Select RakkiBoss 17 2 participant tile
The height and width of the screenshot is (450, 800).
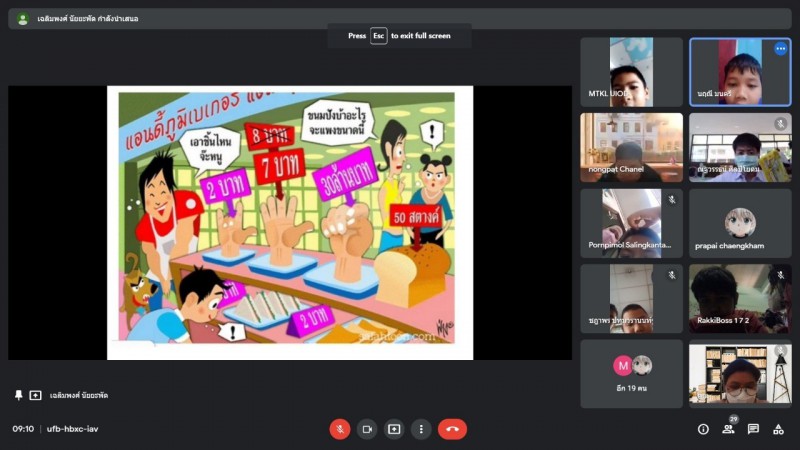click(740, 298)
